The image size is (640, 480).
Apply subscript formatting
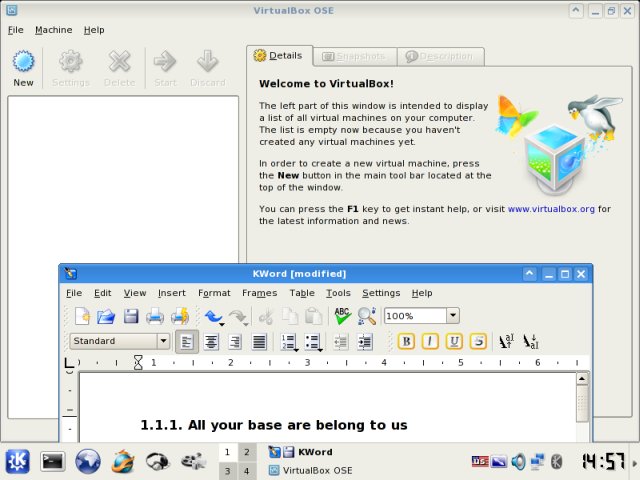point(531,341)
